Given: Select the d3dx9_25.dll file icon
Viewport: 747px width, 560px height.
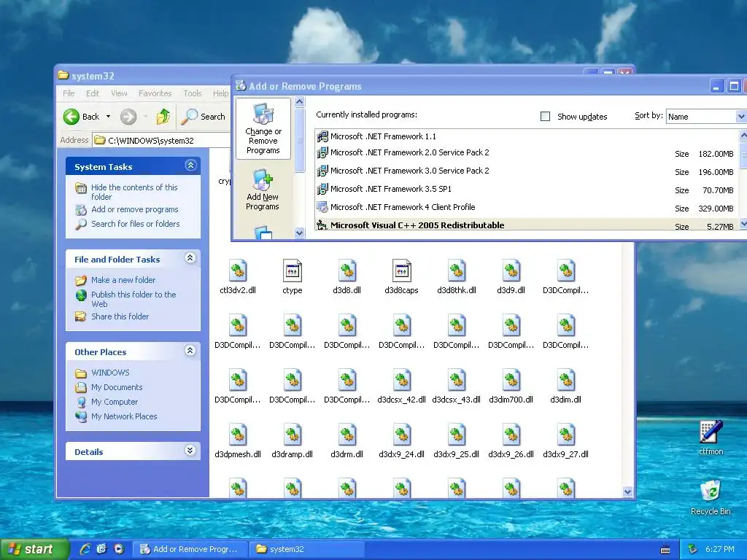Looking at the screenshot, I should [457, 435].
